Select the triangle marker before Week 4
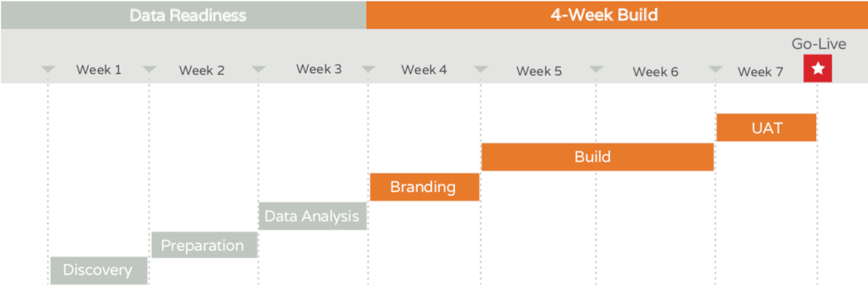The width and height of the screenshot is (868, 301). point(369,69)
